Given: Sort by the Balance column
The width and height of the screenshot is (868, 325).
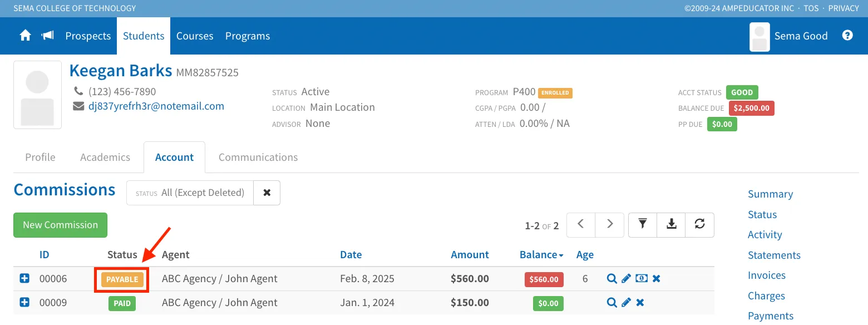Looking at the screenshot, I should [x=541, y=255].
